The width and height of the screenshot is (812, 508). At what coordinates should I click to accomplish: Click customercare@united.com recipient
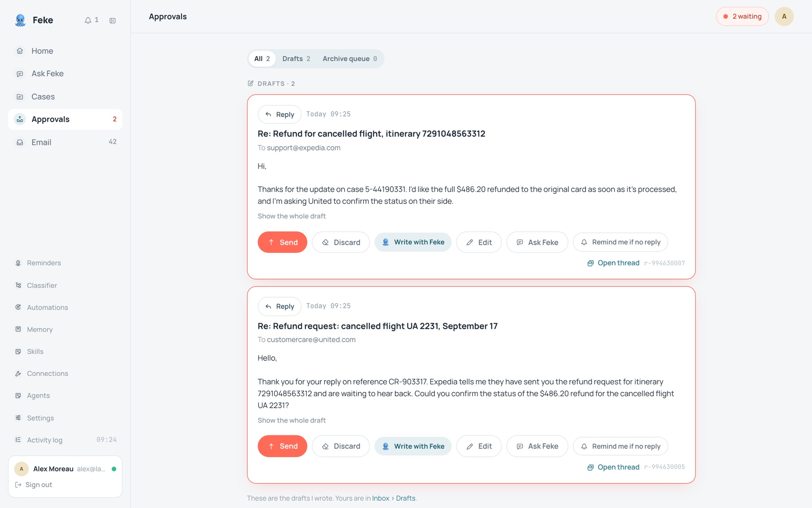pyautogui.click(x=311, y=340)
